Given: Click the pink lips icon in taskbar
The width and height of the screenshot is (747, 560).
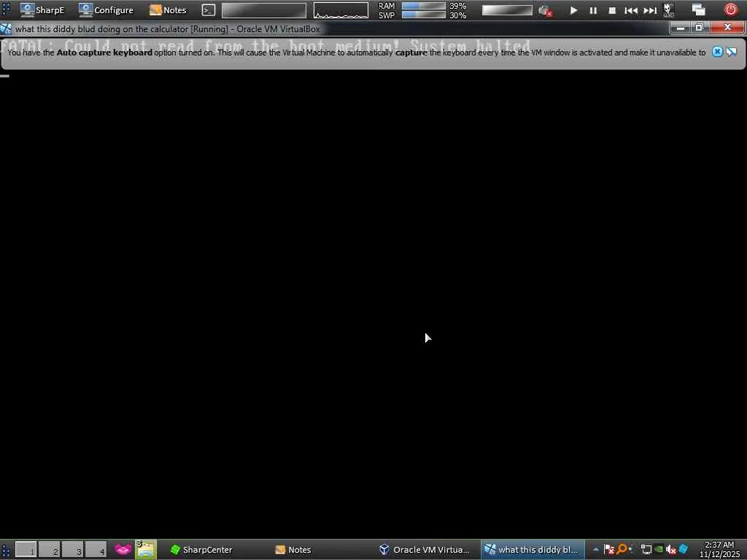Looking at the screenshot, I should [x=123, y=550].
